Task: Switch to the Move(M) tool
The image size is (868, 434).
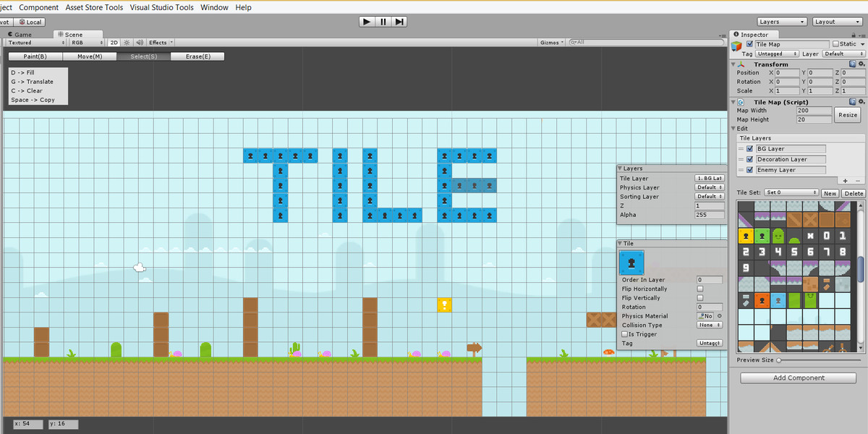Action: click(x=89, y=56)
